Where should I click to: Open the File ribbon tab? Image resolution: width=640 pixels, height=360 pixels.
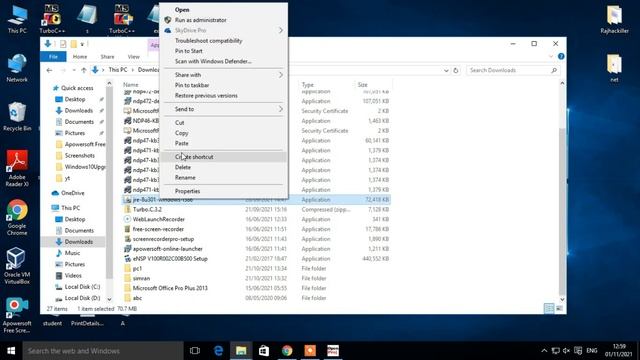pos(53,57)
